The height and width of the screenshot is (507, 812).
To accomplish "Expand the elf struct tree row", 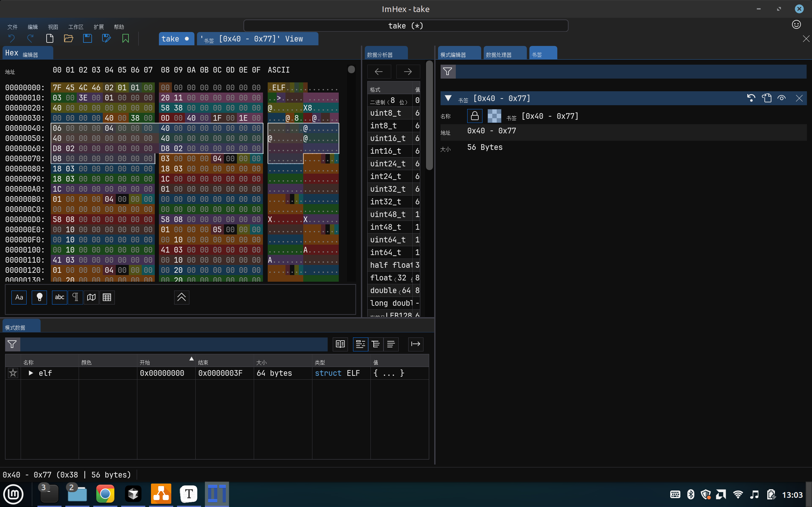I will click(31, 373).
